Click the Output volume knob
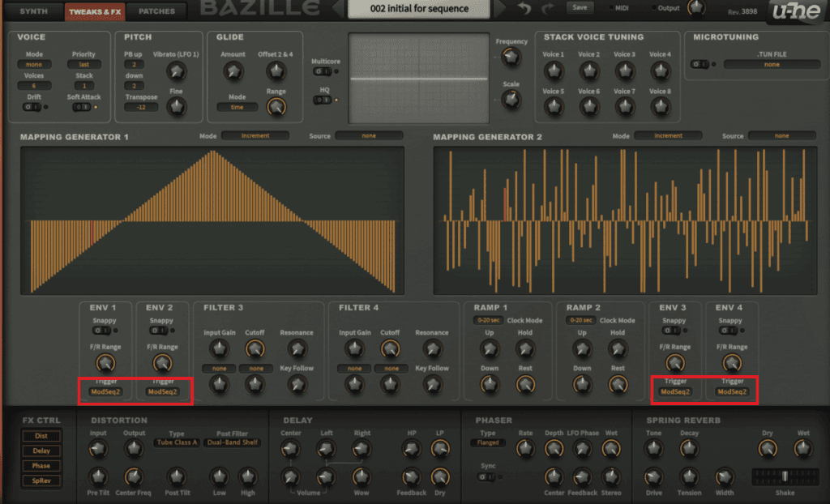 click(695, 8)
